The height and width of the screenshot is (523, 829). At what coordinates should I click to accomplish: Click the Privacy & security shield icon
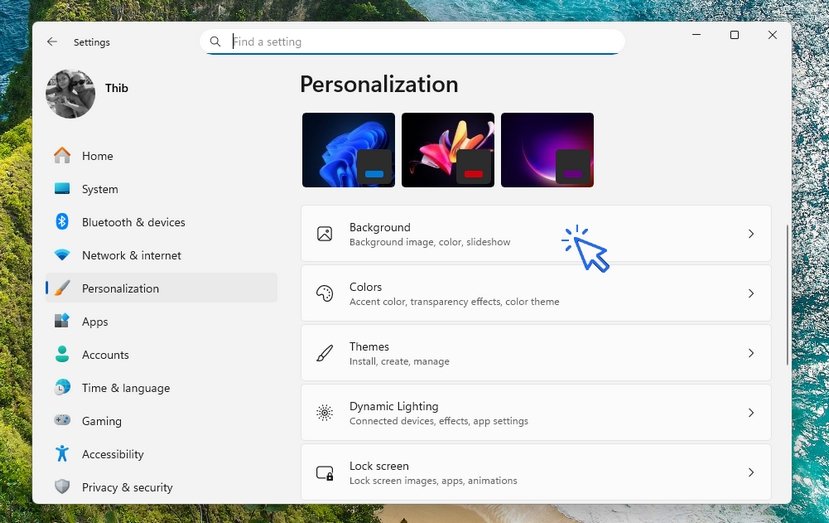pyautogui.click(x=62, y=487)
